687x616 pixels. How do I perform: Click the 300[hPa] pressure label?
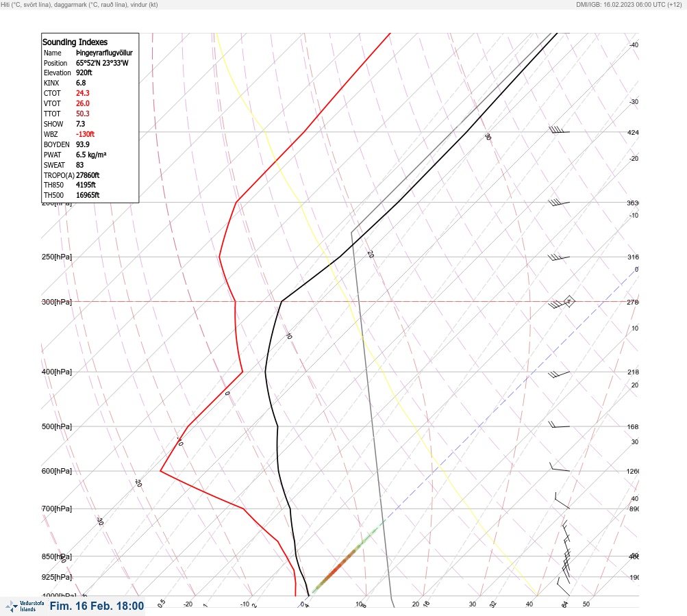tap(57, 302)
